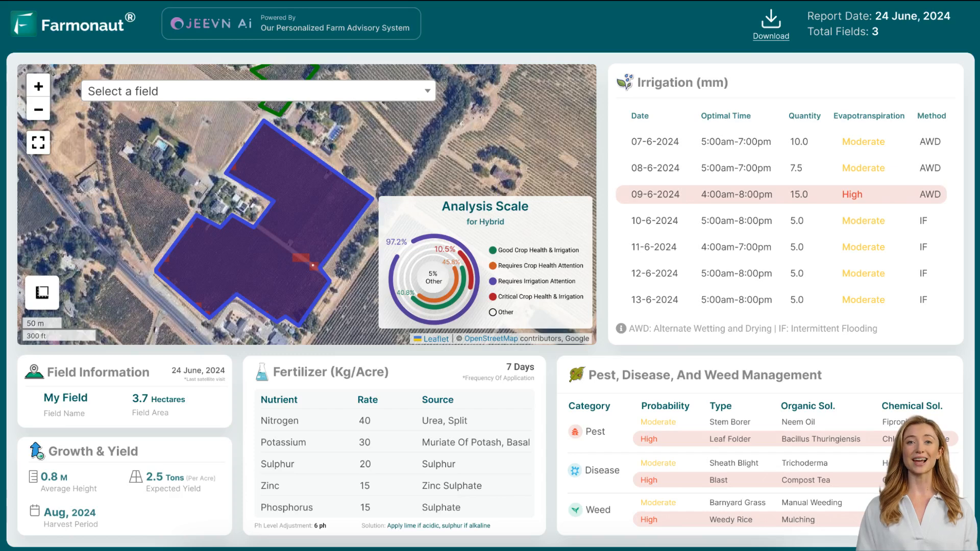Toggle the fullscreen map view button

[x=39, y=143]
